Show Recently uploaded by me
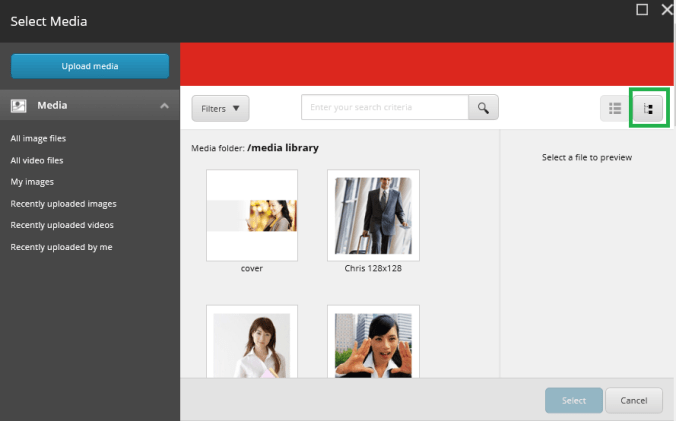 [x=61, y=247]
